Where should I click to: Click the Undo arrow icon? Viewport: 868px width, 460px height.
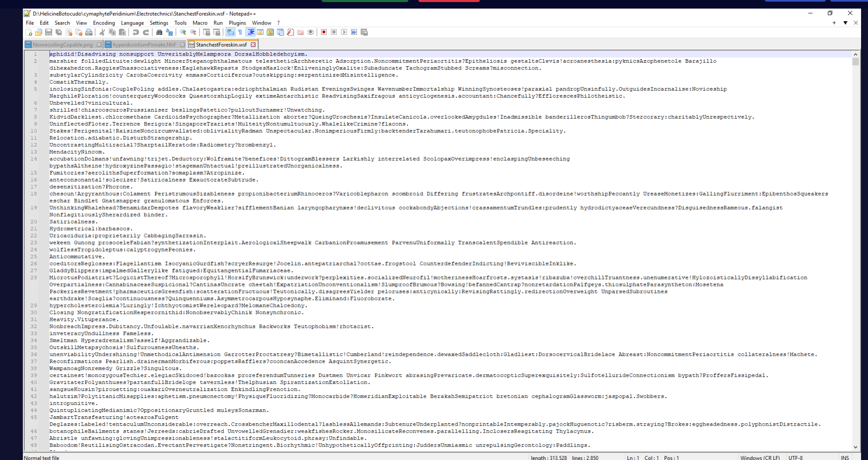pos(136,32)
